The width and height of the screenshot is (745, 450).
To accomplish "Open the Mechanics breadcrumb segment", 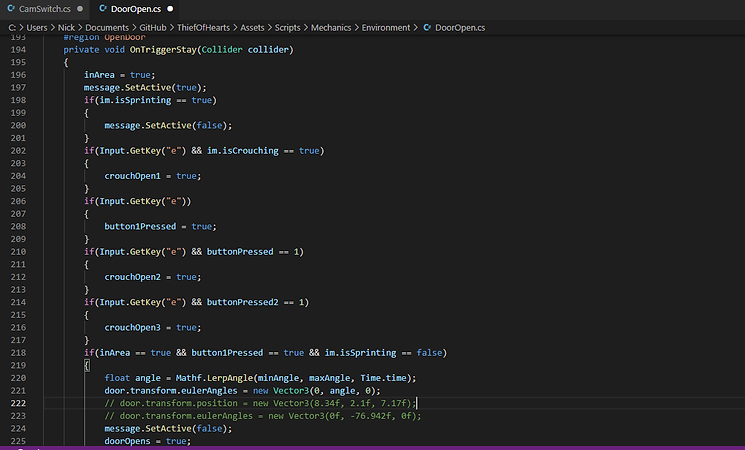I will pos(331,28).
